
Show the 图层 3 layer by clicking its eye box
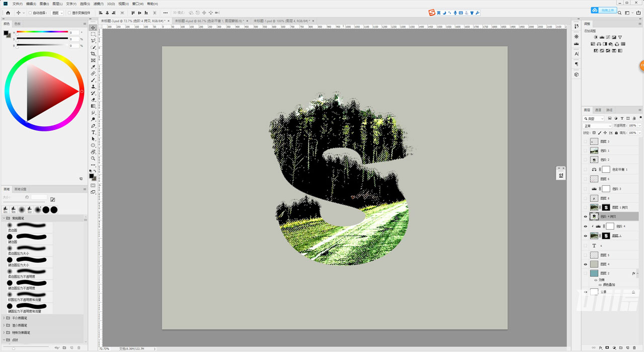tap(585, 141)
